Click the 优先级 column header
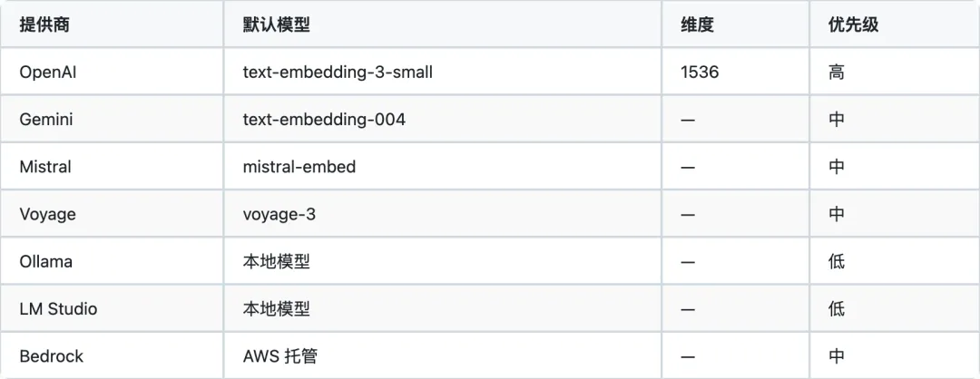The width and height of the screenshot is (980, 379). click(x=853, y=24)
